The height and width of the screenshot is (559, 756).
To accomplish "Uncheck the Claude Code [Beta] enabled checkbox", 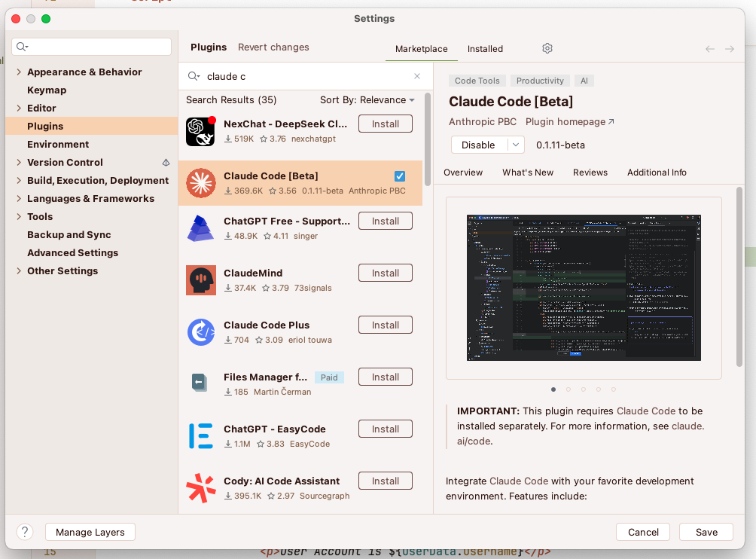I will click(x=400, y=176).
